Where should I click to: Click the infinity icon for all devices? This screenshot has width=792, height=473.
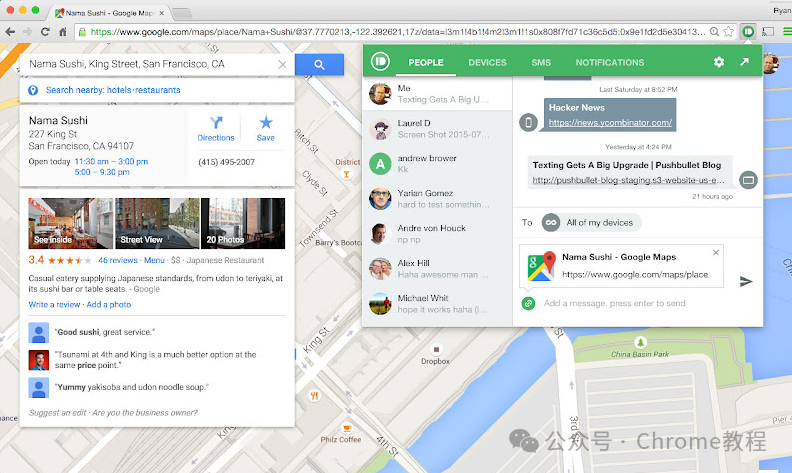coord(551,223)
